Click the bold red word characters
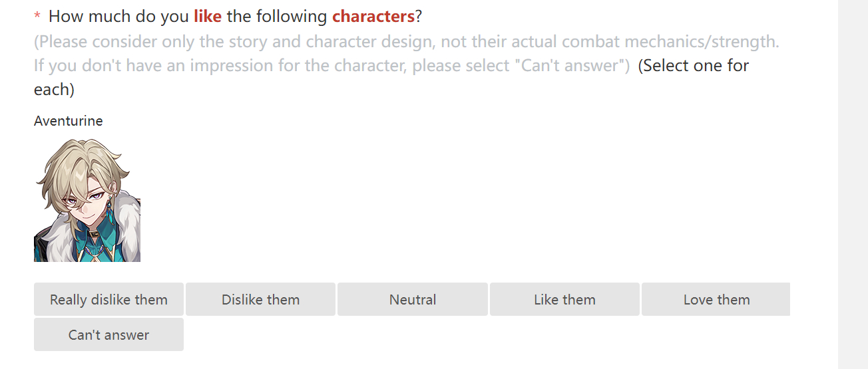Viewport: 868px width, 369px height. (373, 16)
